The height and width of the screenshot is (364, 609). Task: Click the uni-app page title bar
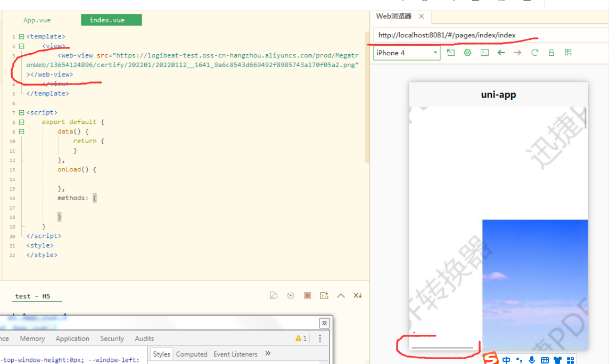click(x=498, y=95)
